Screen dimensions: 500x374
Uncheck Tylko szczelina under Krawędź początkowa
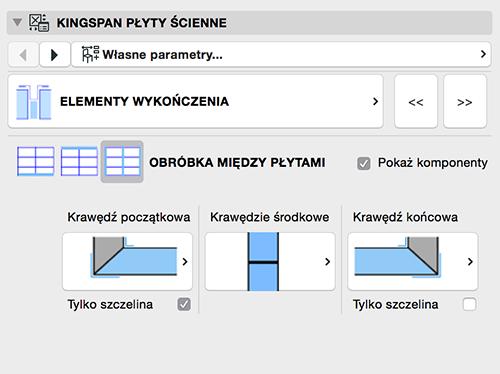(x=184, y=304)
